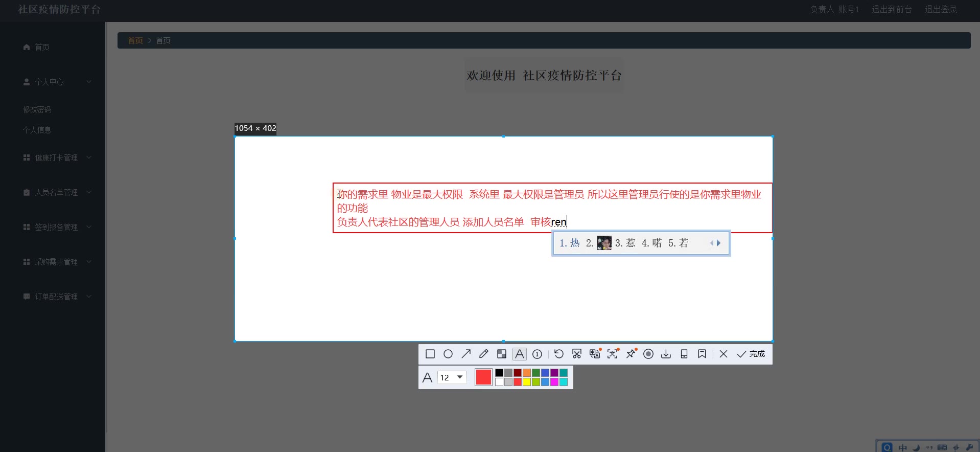This screenshot has height=452, width=980.
Task: Pick the yellow color swatch
Action: point(527,382)
